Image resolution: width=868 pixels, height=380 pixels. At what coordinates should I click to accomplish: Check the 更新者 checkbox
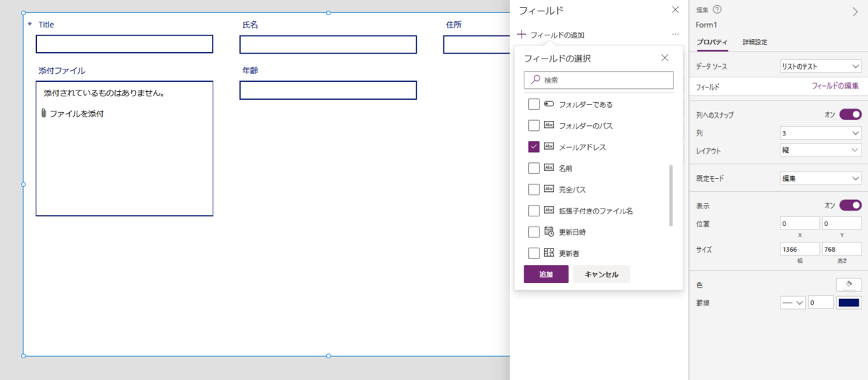[534, 253]
